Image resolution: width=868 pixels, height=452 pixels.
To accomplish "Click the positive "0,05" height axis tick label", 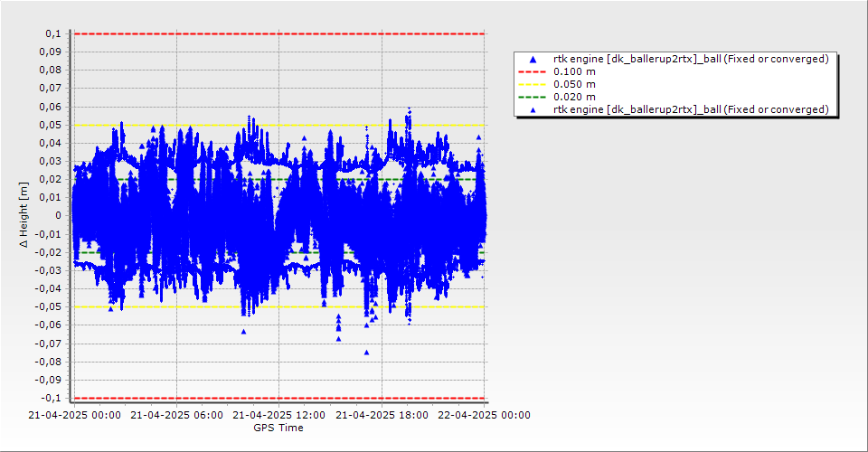I will pos(51,125).
